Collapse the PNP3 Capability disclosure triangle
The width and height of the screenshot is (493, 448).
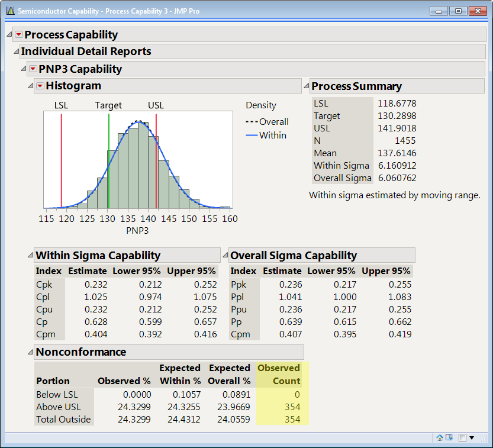click(23, 68)
